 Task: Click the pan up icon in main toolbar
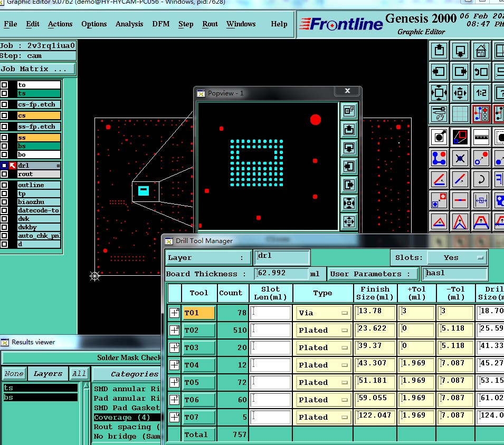[439, 51]
